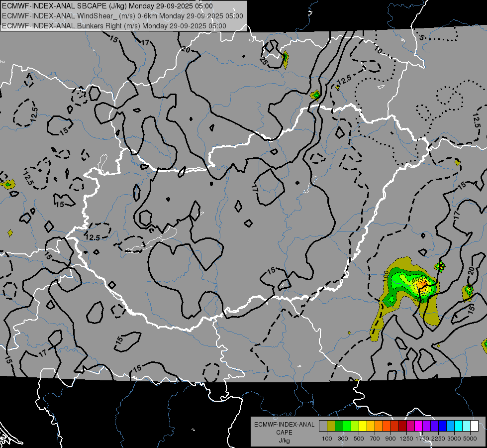This screenshot has width=487, height=448.
Task: Select the WindShear 0-6km header line
Action: tap(122, 16)
